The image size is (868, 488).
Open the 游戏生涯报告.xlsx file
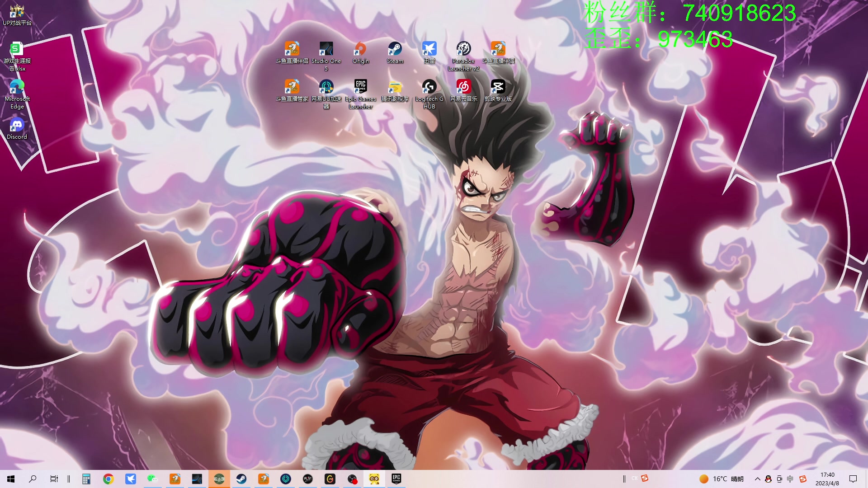pyautogui.click(x=17, y=56)
